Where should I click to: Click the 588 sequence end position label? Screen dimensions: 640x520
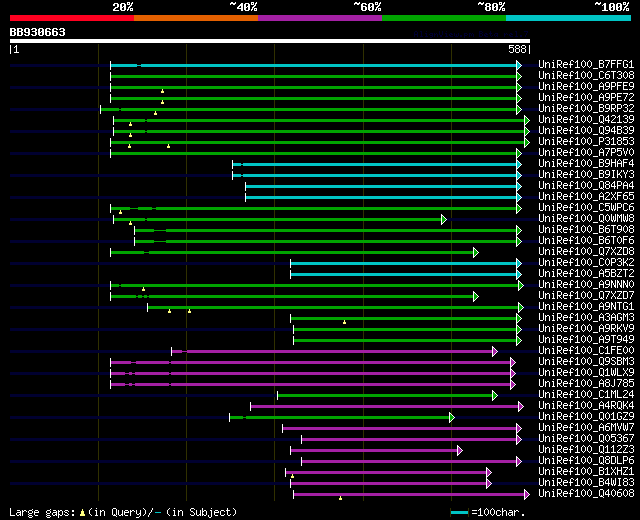click(x=518, y=49)
